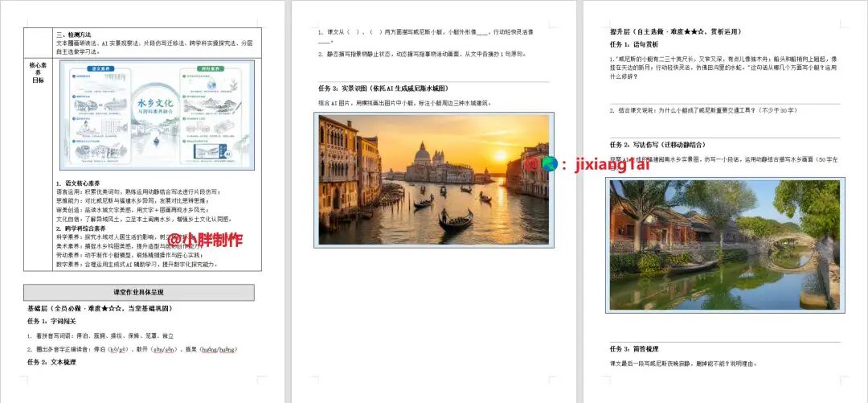Click the '任务 1：字词闯关' heading

point(51,322)
